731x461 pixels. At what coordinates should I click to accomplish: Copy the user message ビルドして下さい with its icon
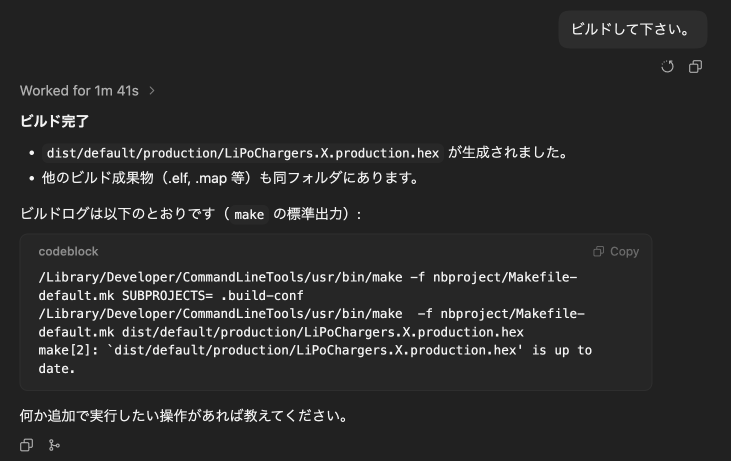pos(695,67)
